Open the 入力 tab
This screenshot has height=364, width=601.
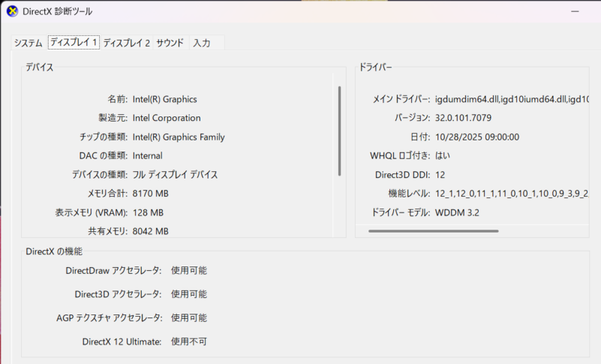click(202, 43)
